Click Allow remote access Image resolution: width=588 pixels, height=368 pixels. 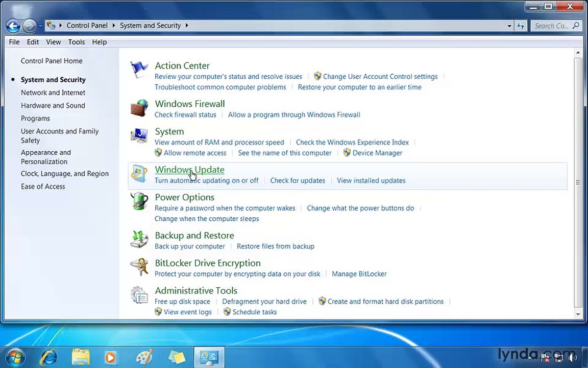195,153
